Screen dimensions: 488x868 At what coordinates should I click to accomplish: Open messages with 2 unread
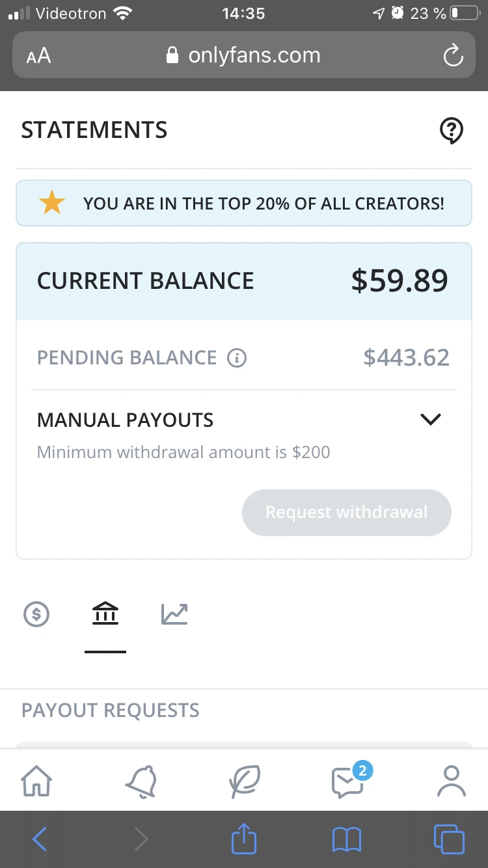348,780
